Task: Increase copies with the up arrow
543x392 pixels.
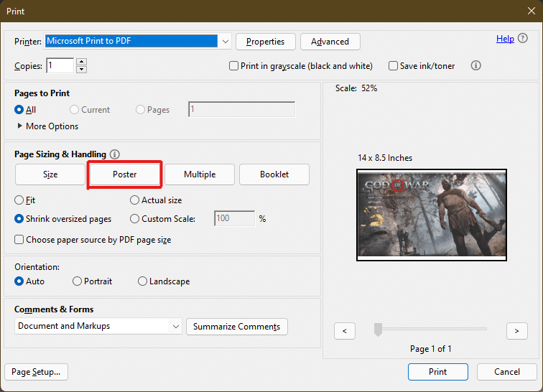Action: 81,62
